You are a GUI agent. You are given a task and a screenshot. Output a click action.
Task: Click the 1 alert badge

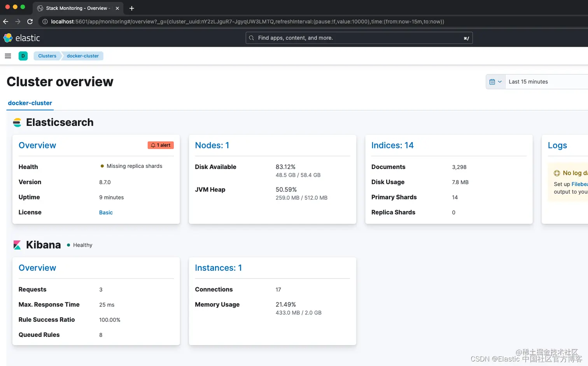tap(161, 145)
